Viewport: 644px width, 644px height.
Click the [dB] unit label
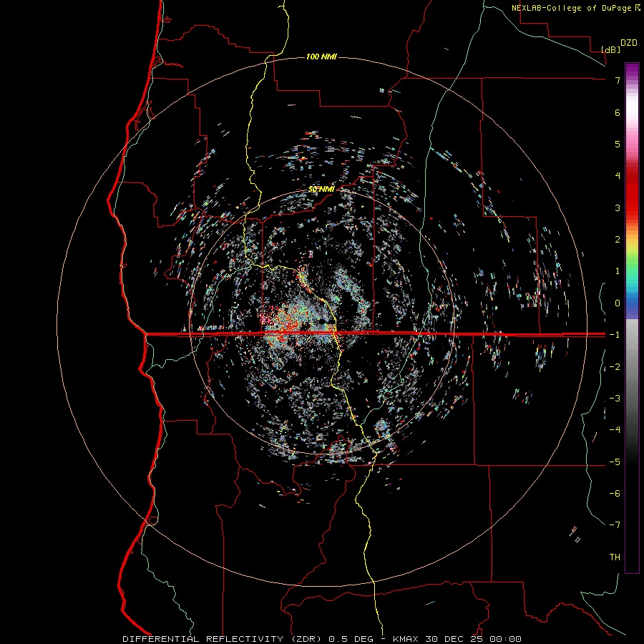click(x=610, y=49)
